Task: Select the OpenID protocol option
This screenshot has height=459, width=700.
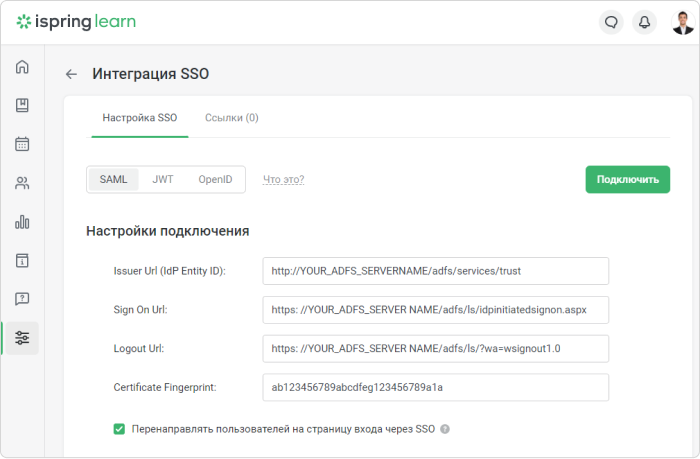Action: tap(215, 179)
